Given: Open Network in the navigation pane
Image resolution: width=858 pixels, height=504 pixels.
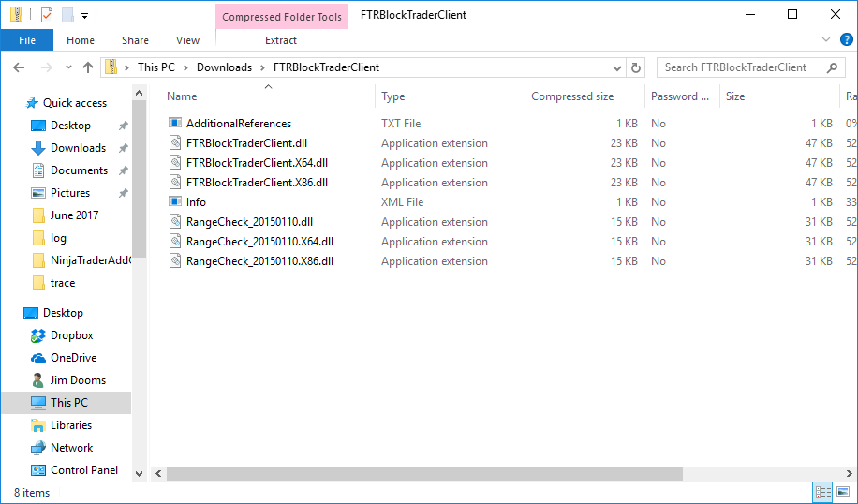Looking at the screenshot, I should point(72,447).
